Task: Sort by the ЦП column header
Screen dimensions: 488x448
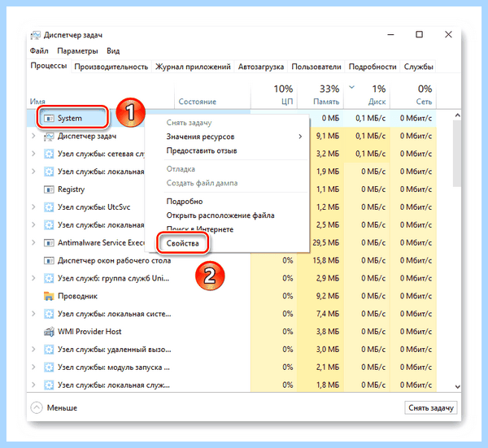Action: [x=274, y=95]
